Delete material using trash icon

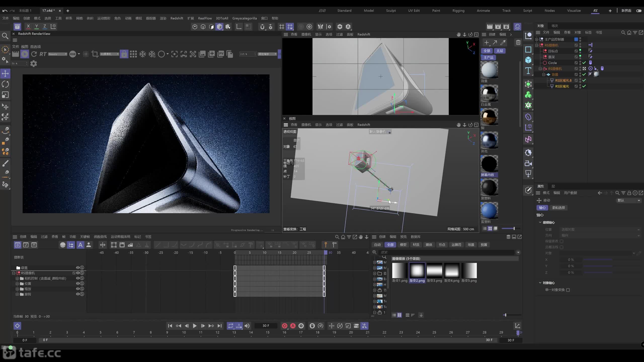[x=518, y=42]
